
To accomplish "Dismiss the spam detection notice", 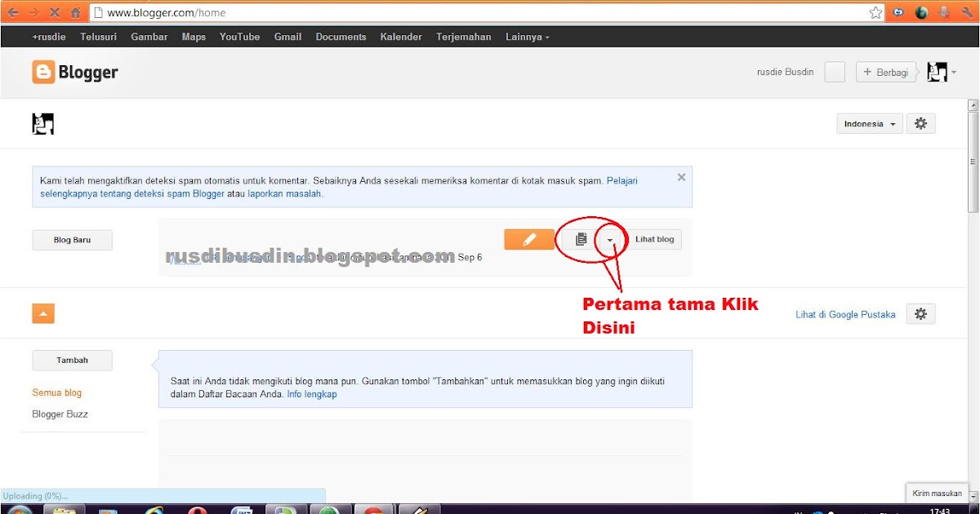I will (x=682, y=177).
